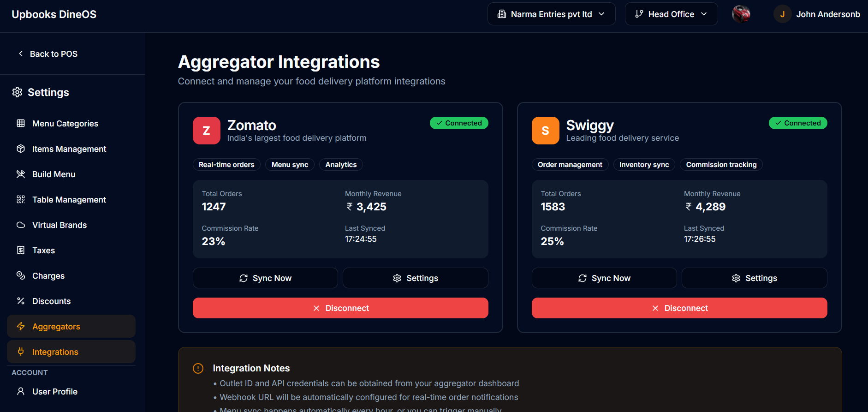Click the Real-time orders tag

(226, 165)
